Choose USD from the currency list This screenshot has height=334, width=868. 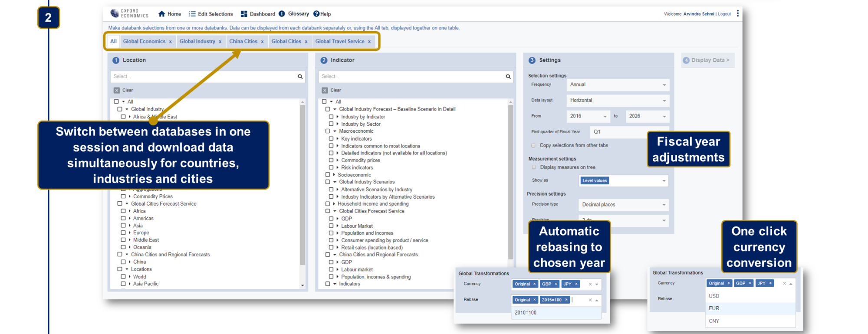tap(750, 296)
